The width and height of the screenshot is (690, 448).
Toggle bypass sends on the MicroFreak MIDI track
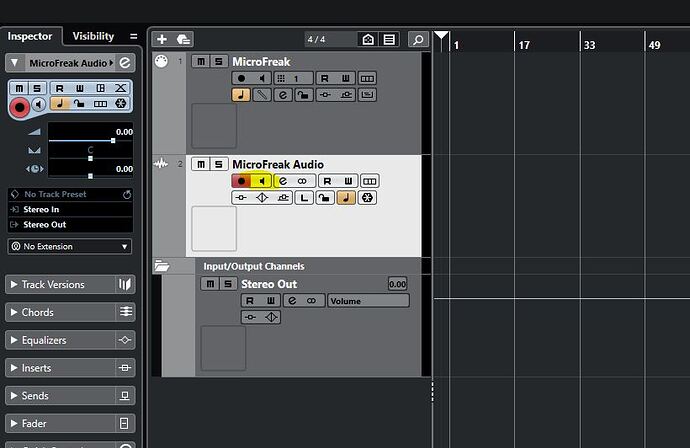tap(346, 95)
